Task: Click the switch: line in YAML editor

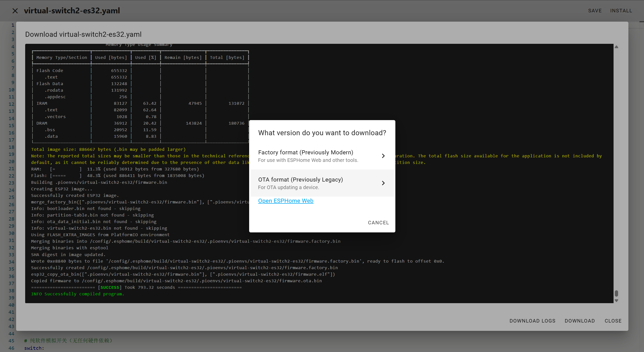Action: pos(34,348)
